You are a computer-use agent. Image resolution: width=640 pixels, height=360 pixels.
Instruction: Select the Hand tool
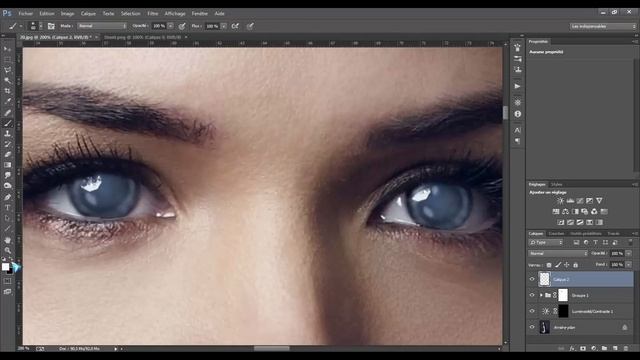pyautogui.click(x=7, y=240)
